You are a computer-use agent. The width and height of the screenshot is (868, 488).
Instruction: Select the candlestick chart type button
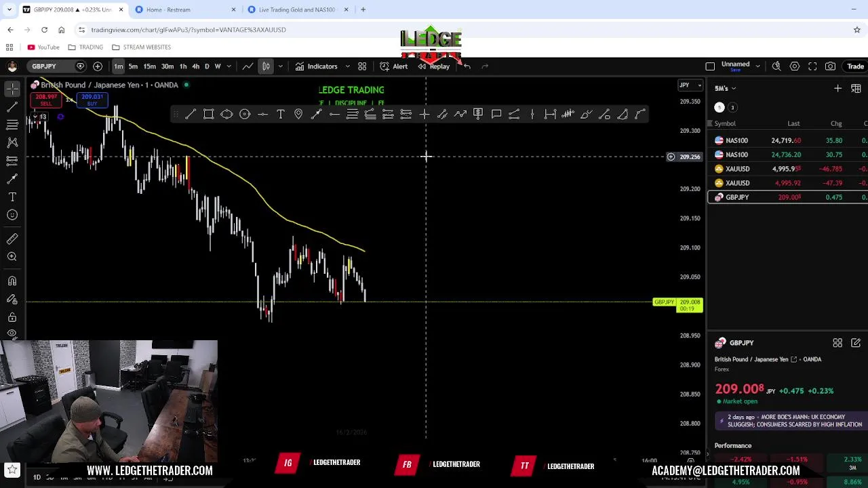point(266,66)
